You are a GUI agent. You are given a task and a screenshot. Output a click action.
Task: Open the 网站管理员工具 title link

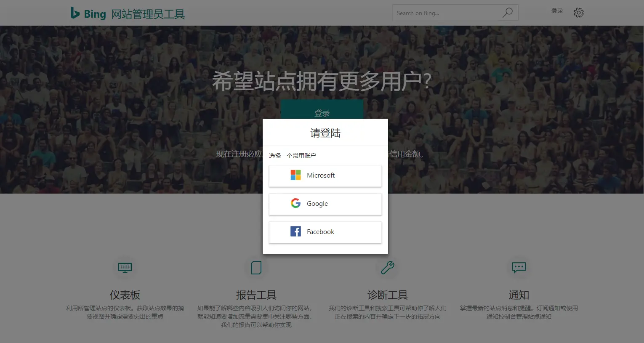pyautogui.click(x=148, y=14)
